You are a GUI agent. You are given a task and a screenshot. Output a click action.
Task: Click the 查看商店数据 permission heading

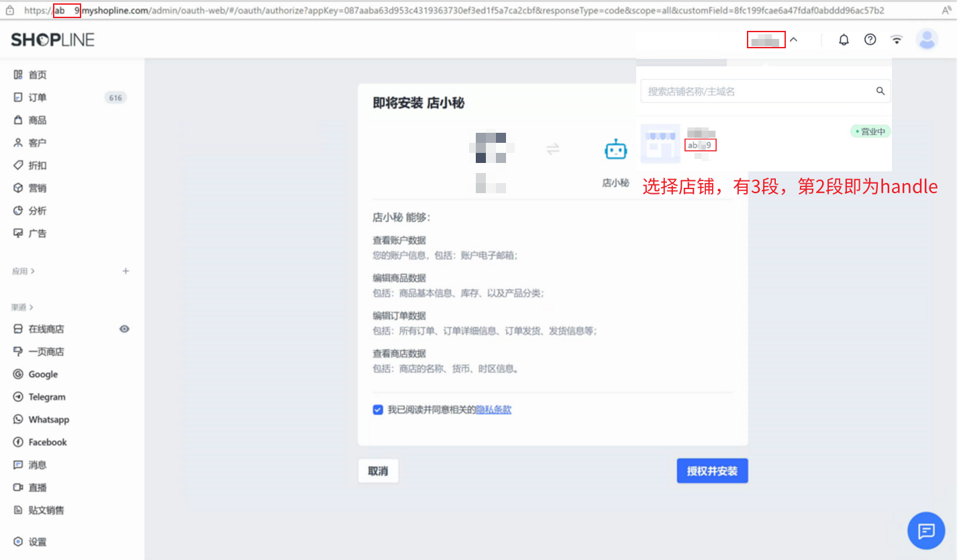[399, 353]
